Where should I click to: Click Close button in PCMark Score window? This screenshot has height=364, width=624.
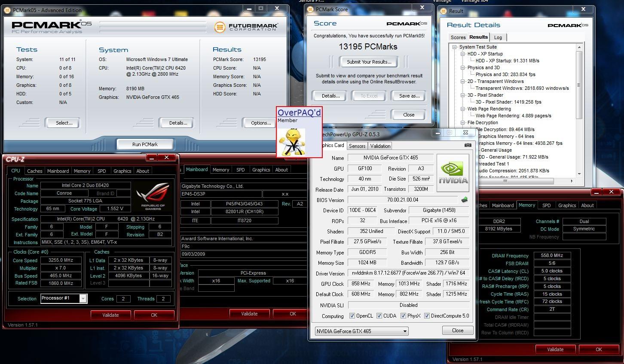409,115
